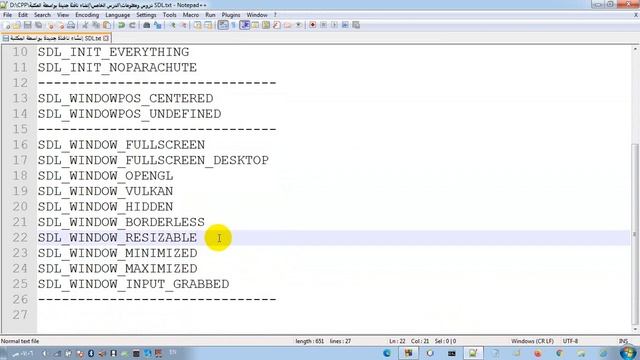The height and width of the screenshot is (360, 640).
Task: Open the Function List toolbar icon
Action: (x=277, y=25)
